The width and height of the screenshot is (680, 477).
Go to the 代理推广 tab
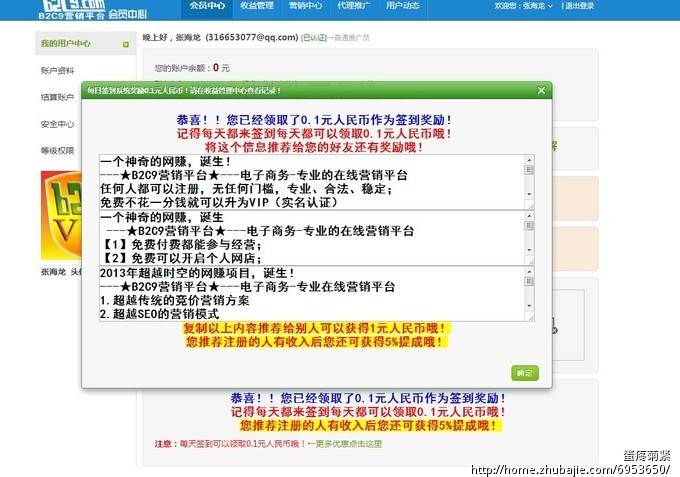click(354, 6)
